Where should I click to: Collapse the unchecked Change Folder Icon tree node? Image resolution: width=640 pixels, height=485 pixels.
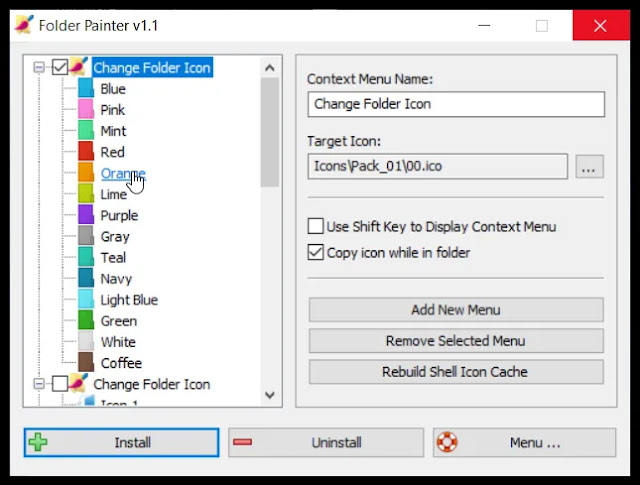coord(39,384)
